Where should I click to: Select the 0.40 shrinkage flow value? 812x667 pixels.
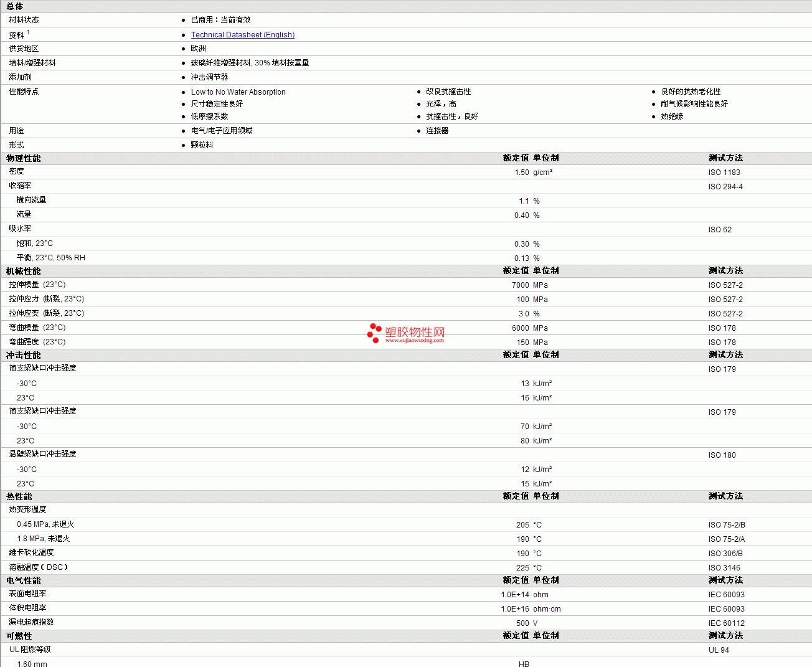click(522, 215)
